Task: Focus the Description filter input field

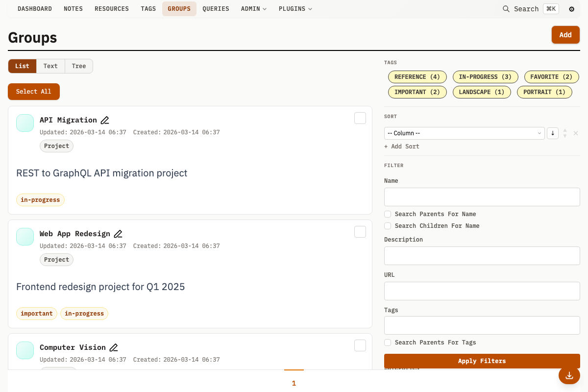Action: coord(482,256)
